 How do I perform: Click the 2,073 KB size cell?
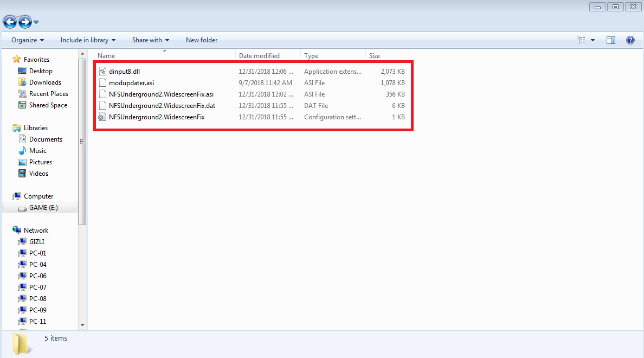pos(392,72)
